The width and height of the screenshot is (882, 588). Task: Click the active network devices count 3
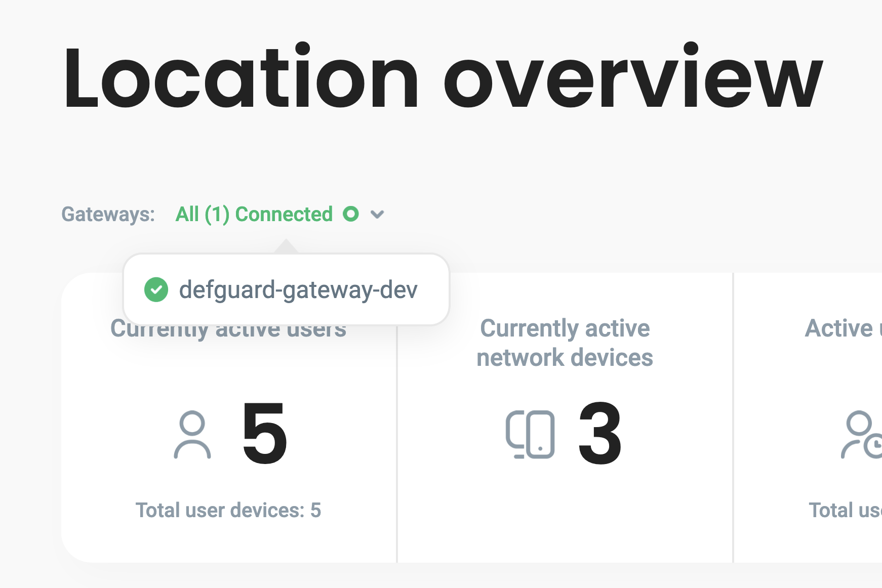pyautogui.click(x=600, y=433)
